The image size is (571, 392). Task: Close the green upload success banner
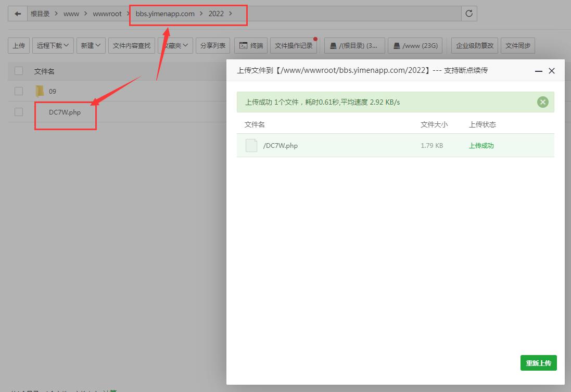(542, 102)
